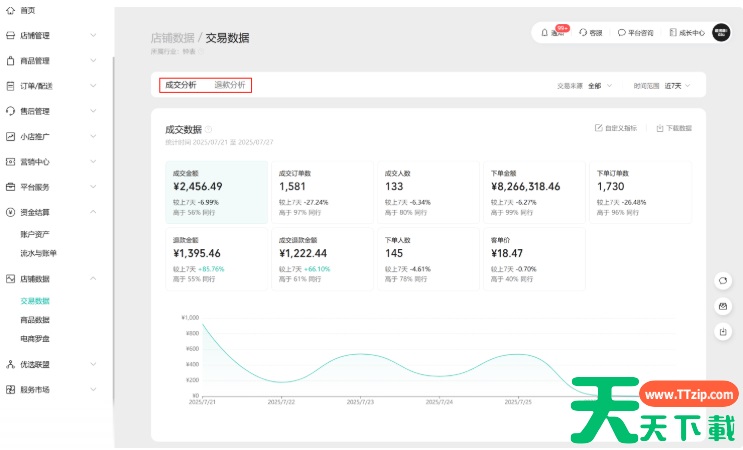Open the 时间范围 近7天 dropdown
Image resolution: width=743 pixels, height=450 pixels.
click(x=677, y=86)
